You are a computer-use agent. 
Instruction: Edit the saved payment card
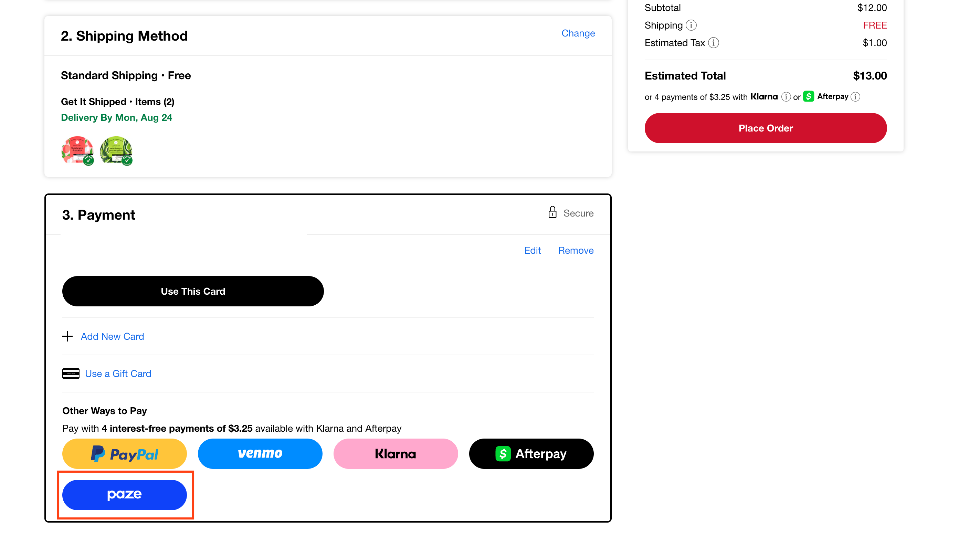pos(532,250)
